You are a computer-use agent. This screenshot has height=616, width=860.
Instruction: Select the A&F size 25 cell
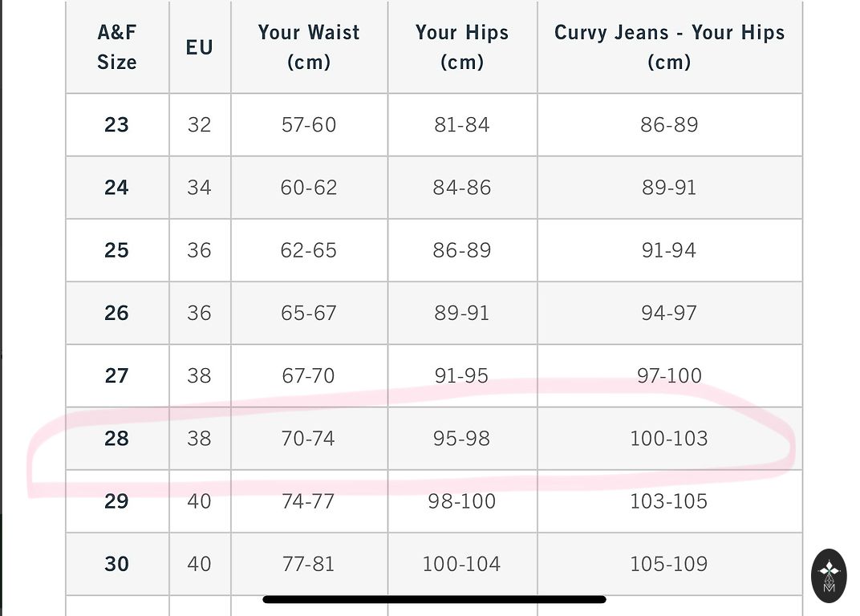(116, 250)
